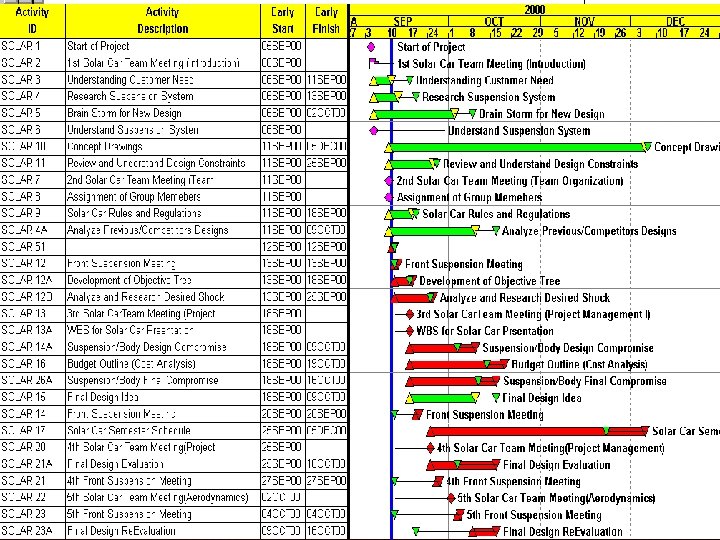Select the 'Analyze and Research Desired Shock' Gantt bar label

(525, 298)
